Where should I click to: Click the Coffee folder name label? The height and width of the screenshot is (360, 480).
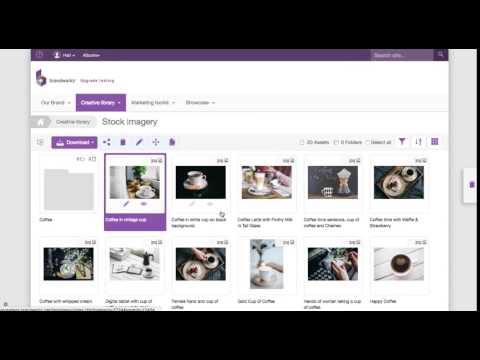pyautogui.click(x=46, y=220)
